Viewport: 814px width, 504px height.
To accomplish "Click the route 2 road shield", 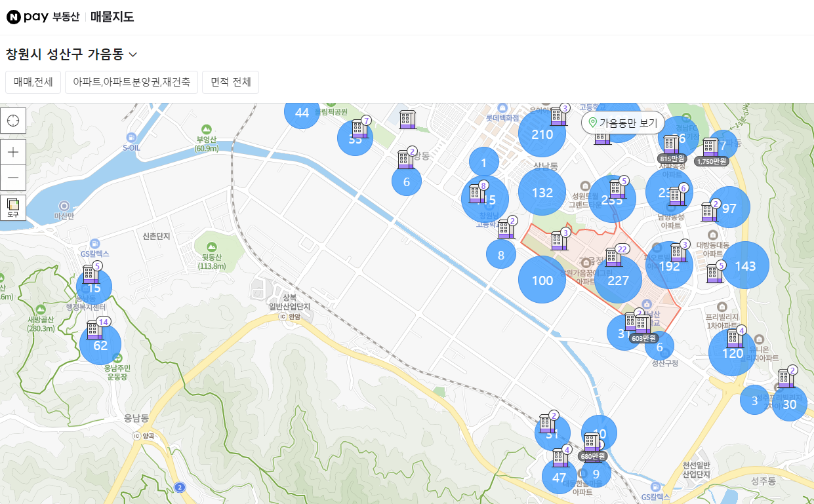I will 180,487.
